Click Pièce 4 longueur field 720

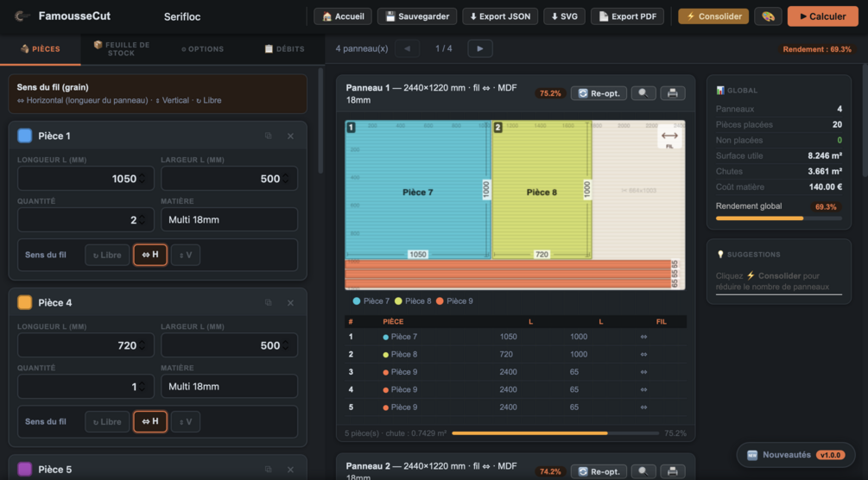[86, 345]
